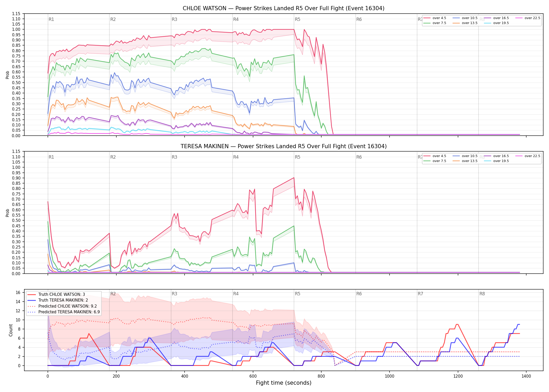Screen dimensions: 549x392
Task: Click the R6 round label in Count chart
Action: [359, 294]
